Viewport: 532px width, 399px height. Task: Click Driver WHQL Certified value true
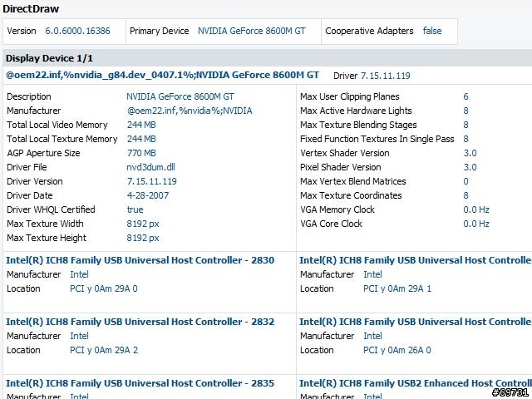click(135, 209)
